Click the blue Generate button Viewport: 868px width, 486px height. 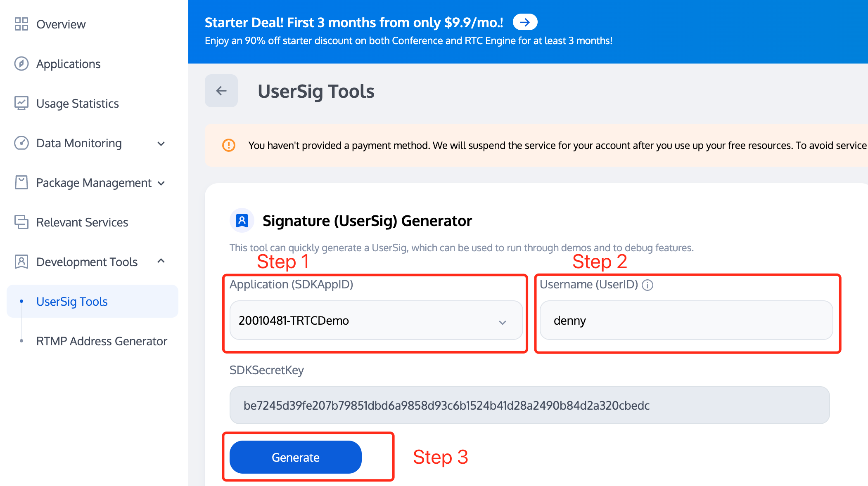point(296,457)
